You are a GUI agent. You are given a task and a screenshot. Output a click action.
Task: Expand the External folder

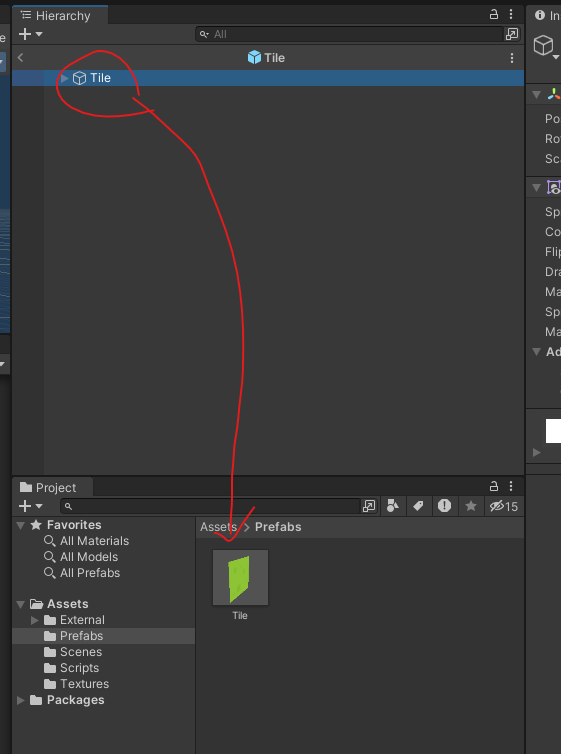35,620
